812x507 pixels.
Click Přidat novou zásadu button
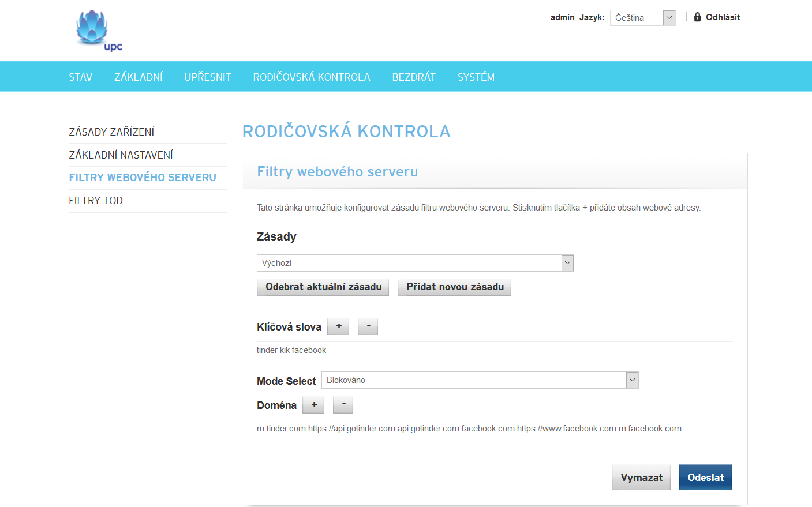(x=455, y=287)
